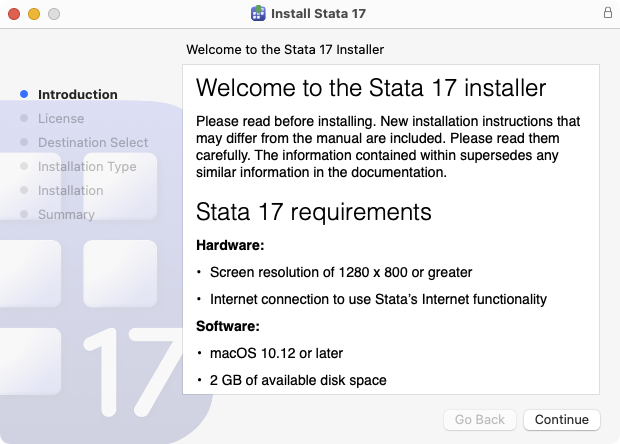Click the 'macOS 10.12 or later' requirement

coord(275,353)
